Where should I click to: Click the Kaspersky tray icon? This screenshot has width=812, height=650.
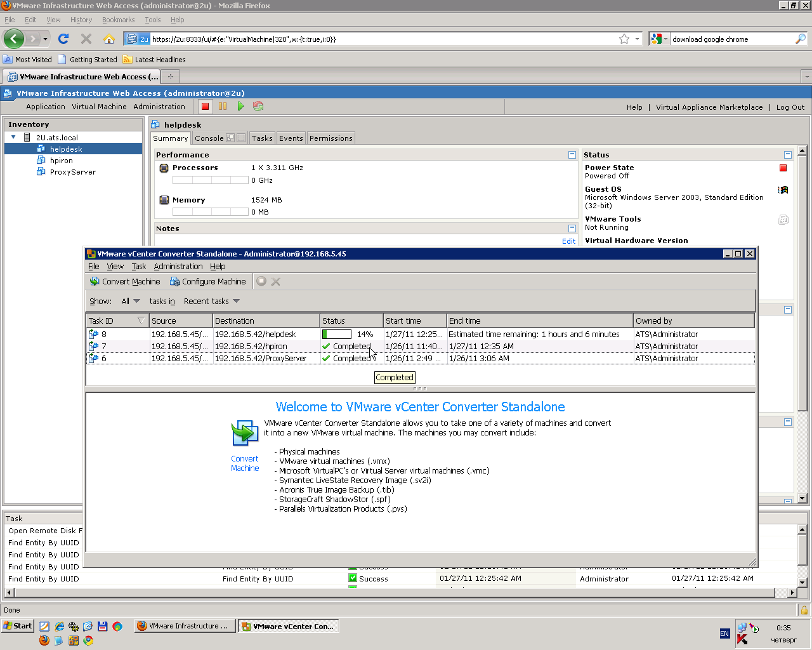point(742,639)
